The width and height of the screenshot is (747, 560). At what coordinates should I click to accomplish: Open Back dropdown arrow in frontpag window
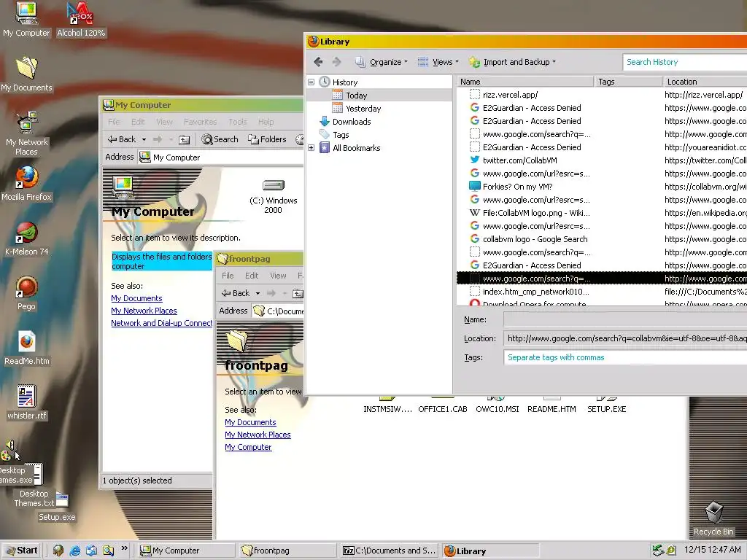[258, 293]
